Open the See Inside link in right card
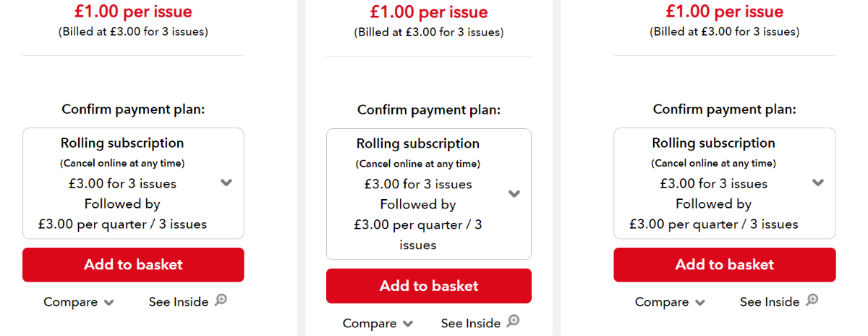This screenshot has width=868, height=336. tap(770, 302)
